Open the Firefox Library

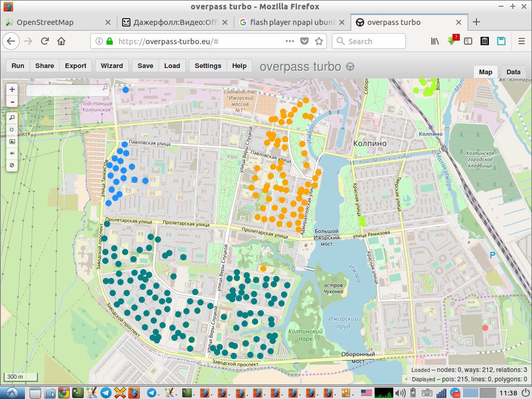click(435, 42)
